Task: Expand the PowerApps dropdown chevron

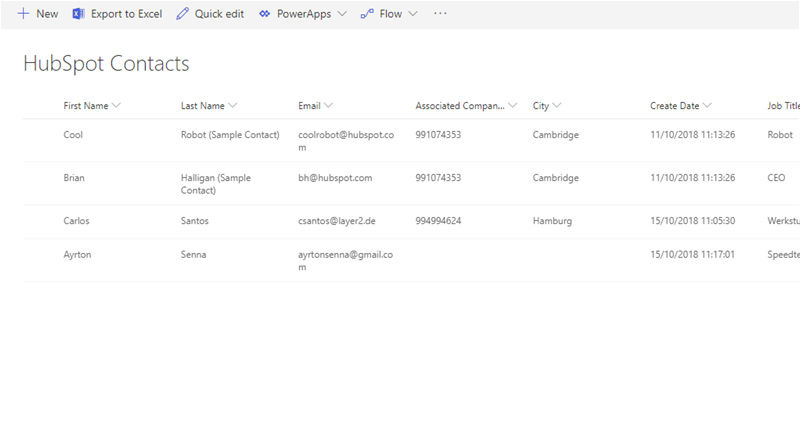Action: point(342,14)
